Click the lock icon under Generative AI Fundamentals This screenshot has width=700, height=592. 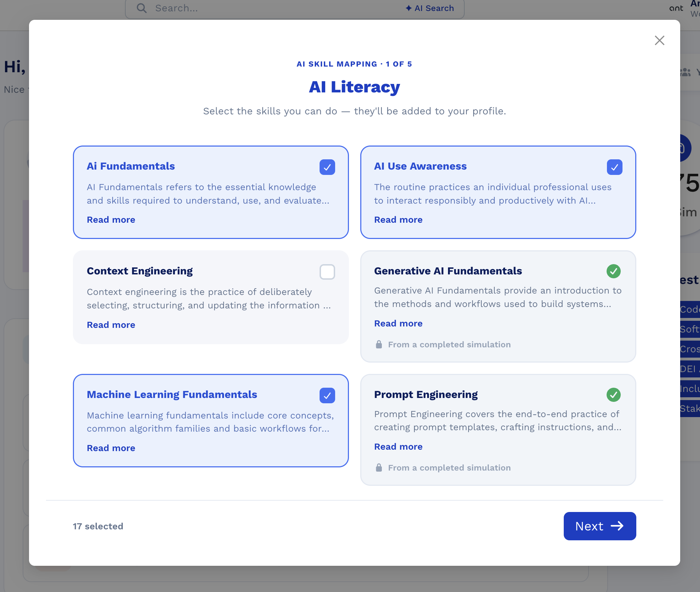point(379,345)
